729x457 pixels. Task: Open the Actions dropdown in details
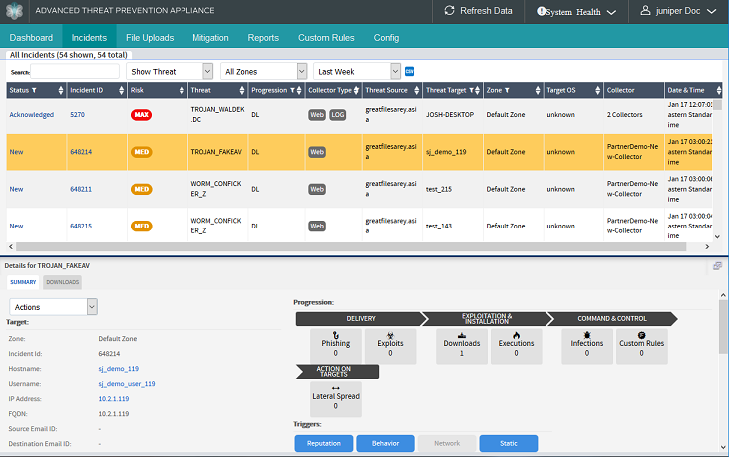click(53, 307)
